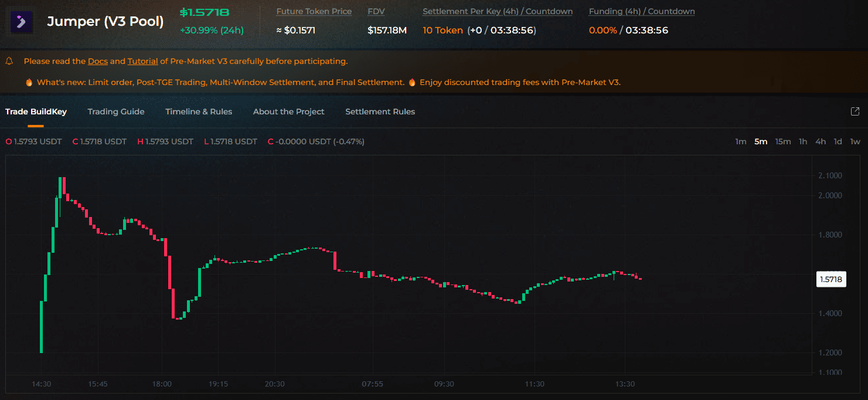The width and height of the screenshot is (868, 400).
Task: Select the 4h chart interval
Action: [821, 141]
